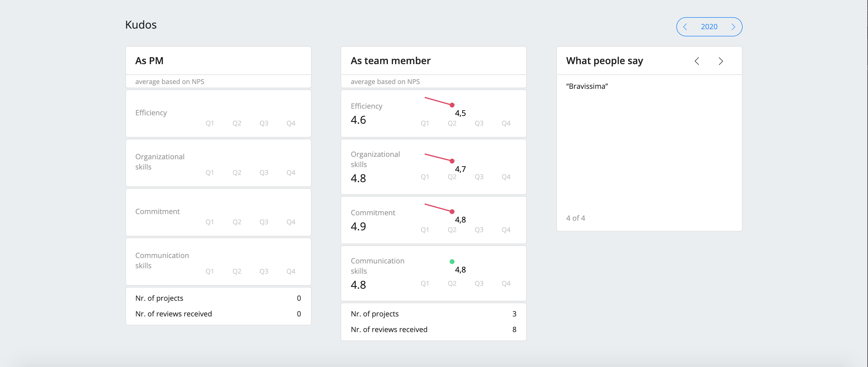Open the As team member card header
Viewport: 868px width, 367px height.
click(x=434, y=61)
